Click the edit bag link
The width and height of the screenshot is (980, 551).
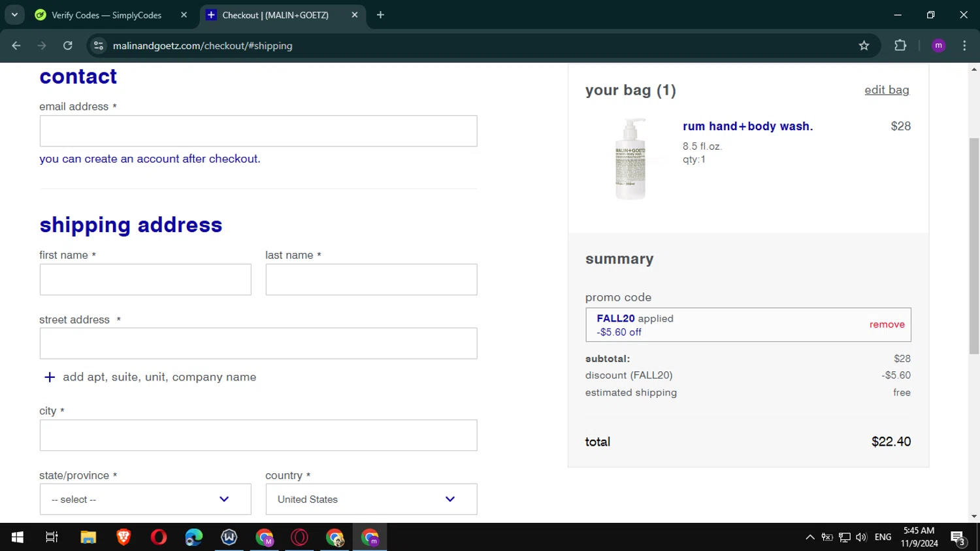coord(887,90)
